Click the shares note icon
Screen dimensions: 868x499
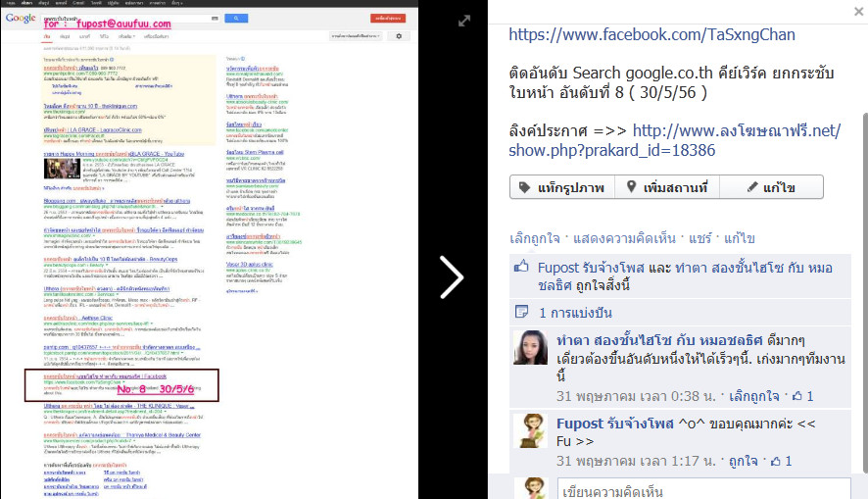tap(521, 312)
